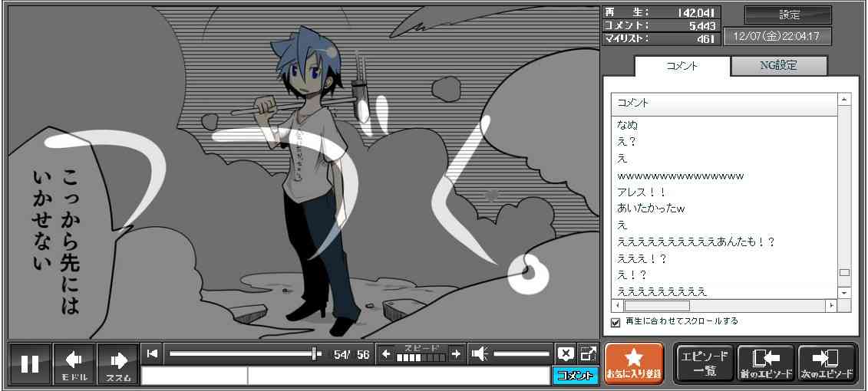Click the video seek bar handle
Viewport: 868px width, 391px height.
pyautogui.click(x=315, y=353)
